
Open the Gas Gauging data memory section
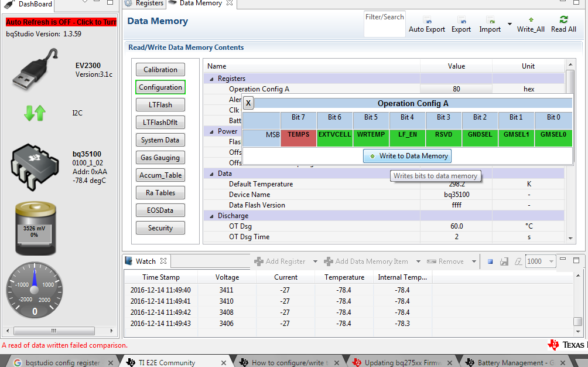point(160,158)
